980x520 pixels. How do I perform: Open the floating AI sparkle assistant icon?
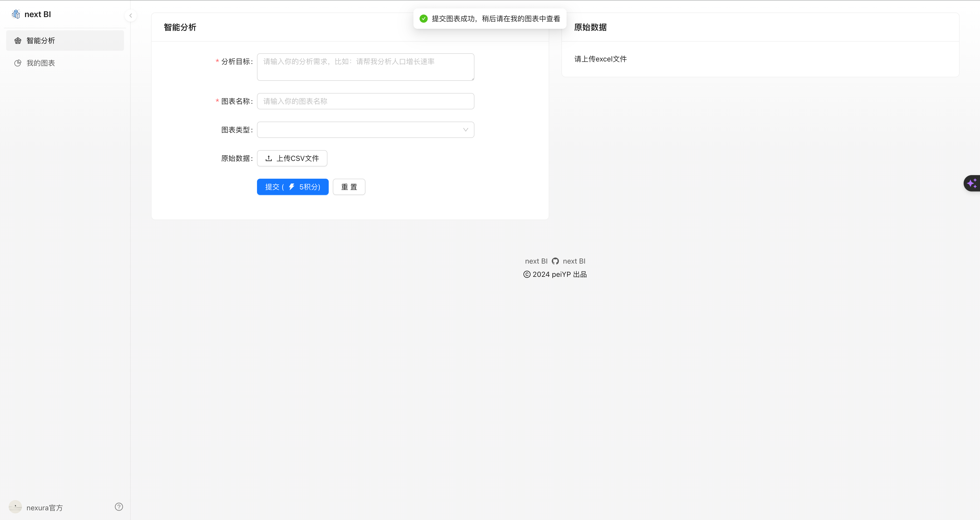coord(972,184)
